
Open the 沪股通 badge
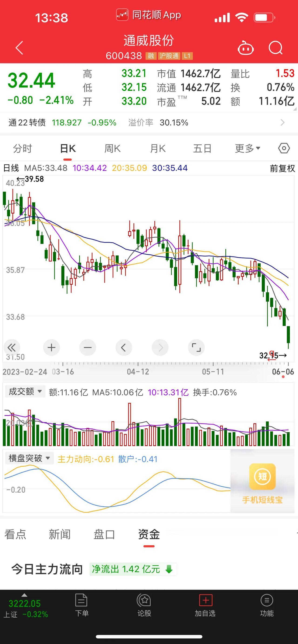(x=169, y=56)
